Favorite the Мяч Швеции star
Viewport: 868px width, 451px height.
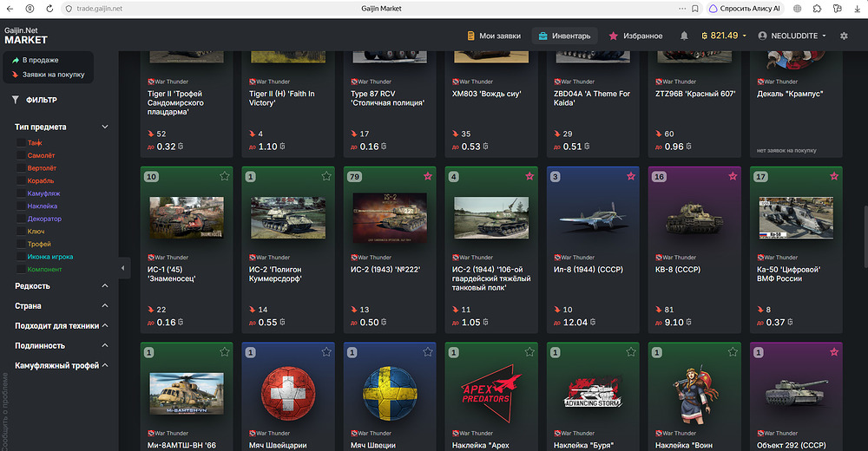click(x=427, y=351)
